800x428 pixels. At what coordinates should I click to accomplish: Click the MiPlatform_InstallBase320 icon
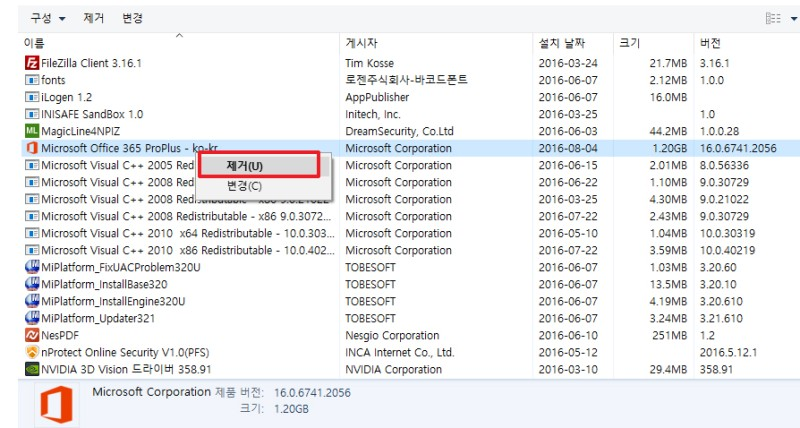point(32,284)
